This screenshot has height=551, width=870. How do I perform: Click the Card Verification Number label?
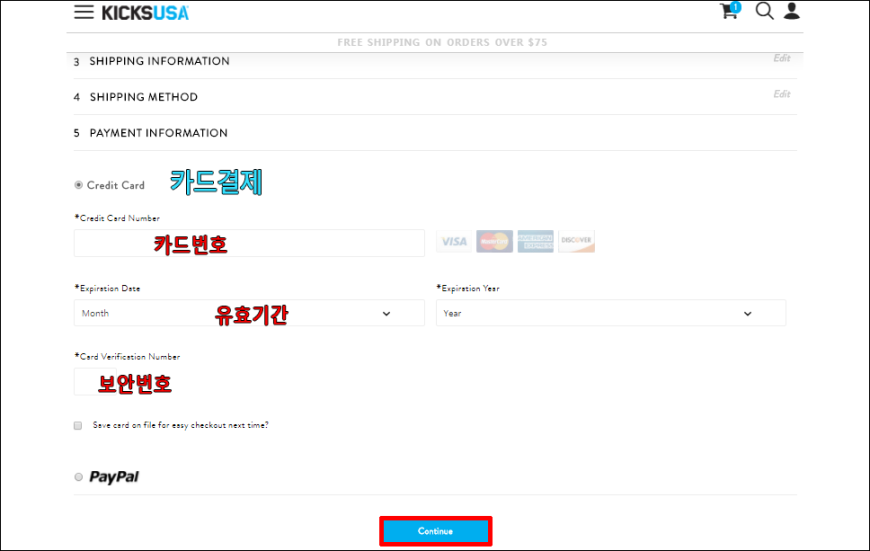click(x=127, y=356)
